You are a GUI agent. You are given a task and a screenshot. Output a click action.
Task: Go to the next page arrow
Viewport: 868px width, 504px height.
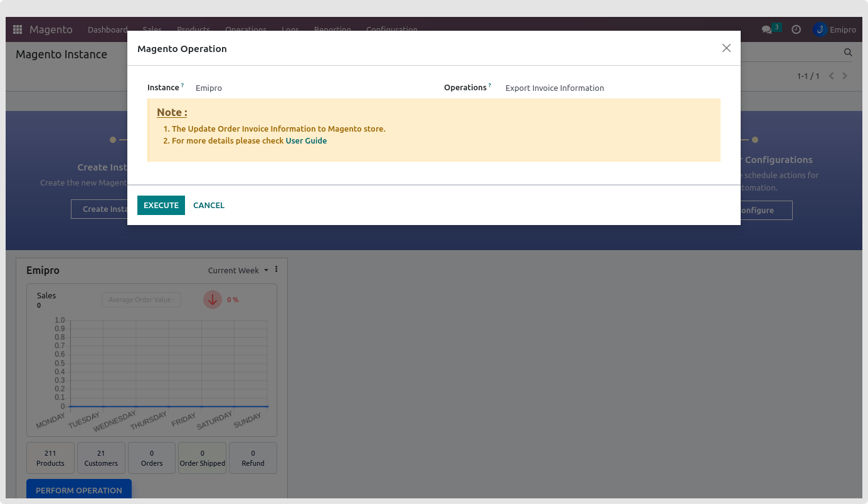coord(845,76)
